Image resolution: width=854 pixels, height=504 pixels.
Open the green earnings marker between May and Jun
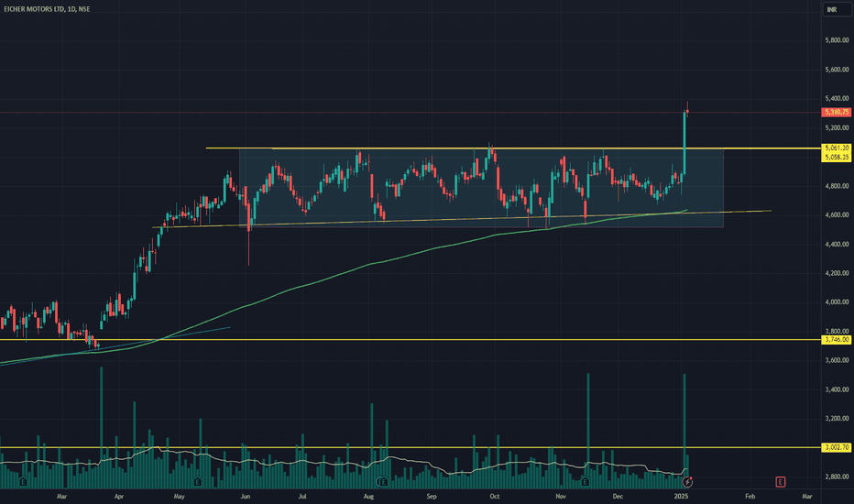click(x=197, y=482)
